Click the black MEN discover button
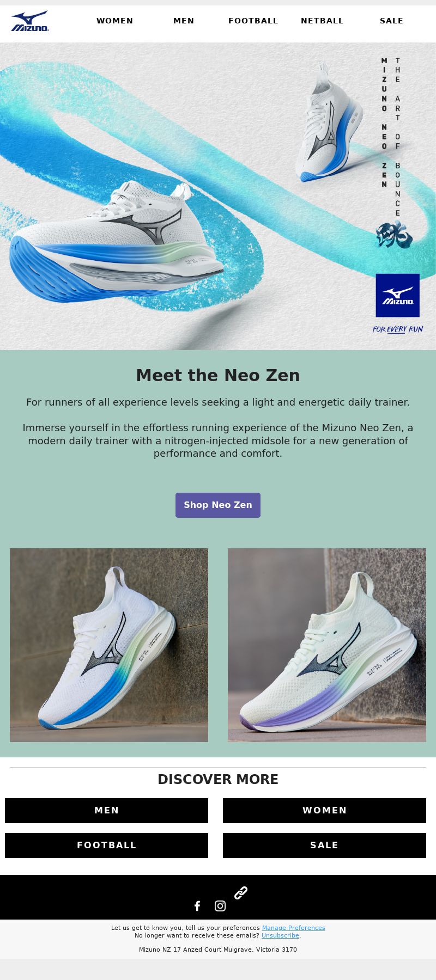This screenshot has width=436, height=980. (107, 810)
